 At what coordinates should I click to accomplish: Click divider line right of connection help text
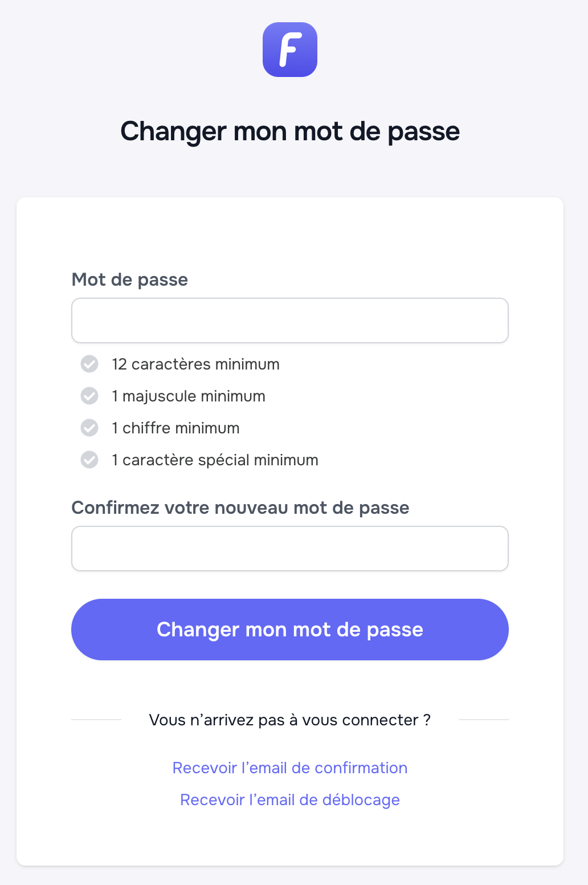click(x=483, y=720)
